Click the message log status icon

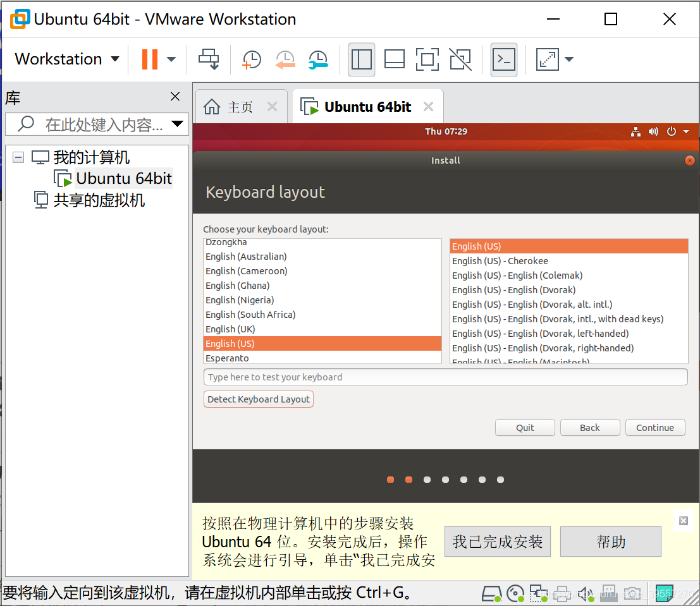tap(664, 593)
